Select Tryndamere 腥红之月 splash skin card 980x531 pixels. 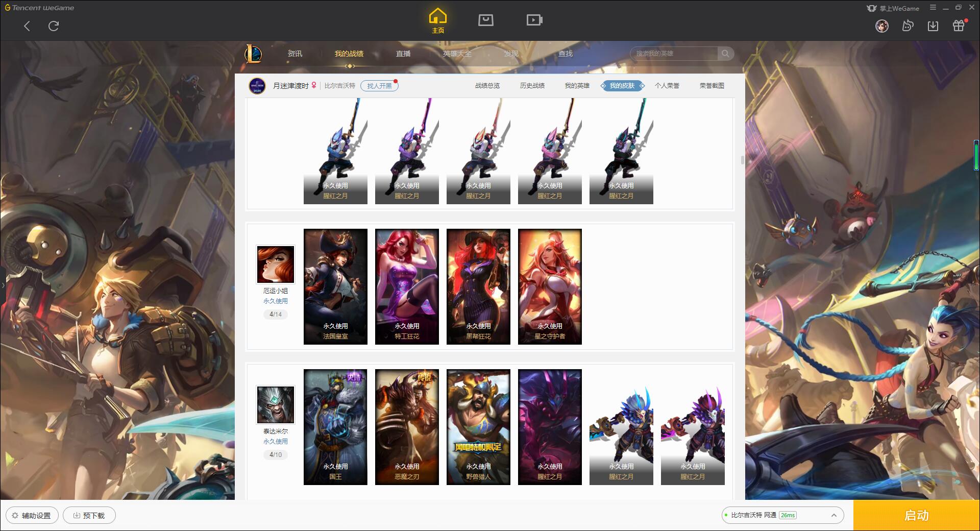pos(550,427)
